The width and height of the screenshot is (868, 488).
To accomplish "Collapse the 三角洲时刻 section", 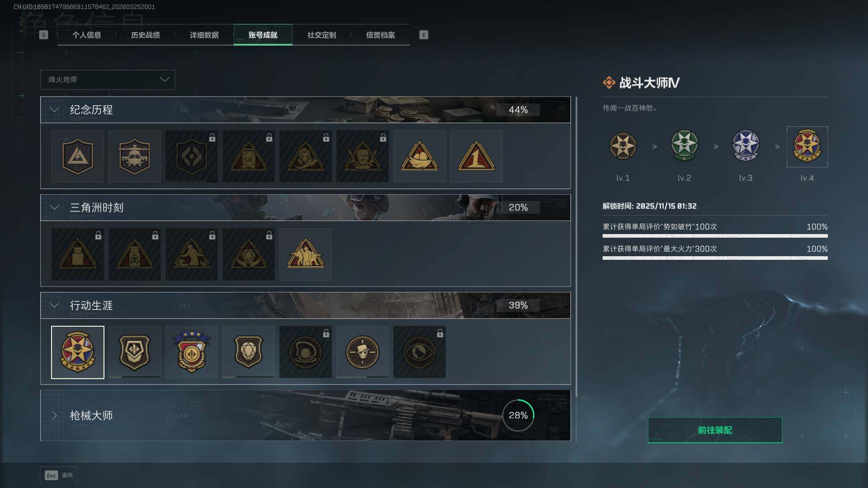I will coord(54,207).
